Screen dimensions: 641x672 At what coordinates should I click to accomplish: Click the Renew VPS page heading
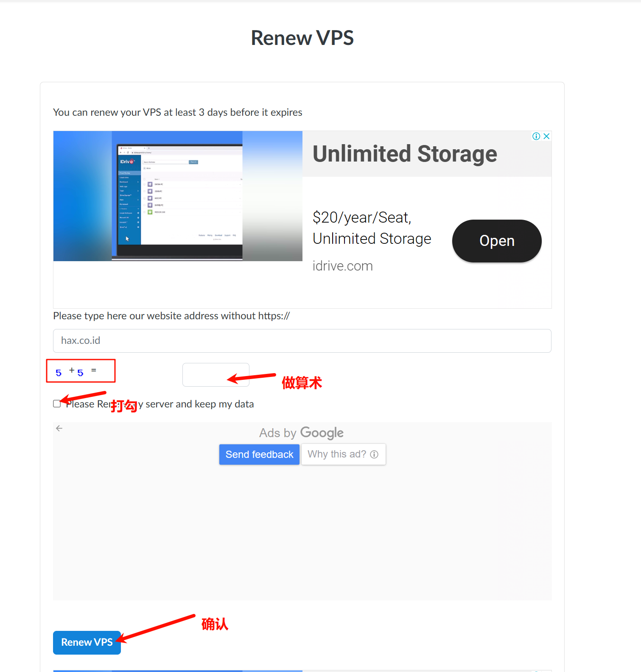pos(302,38)
